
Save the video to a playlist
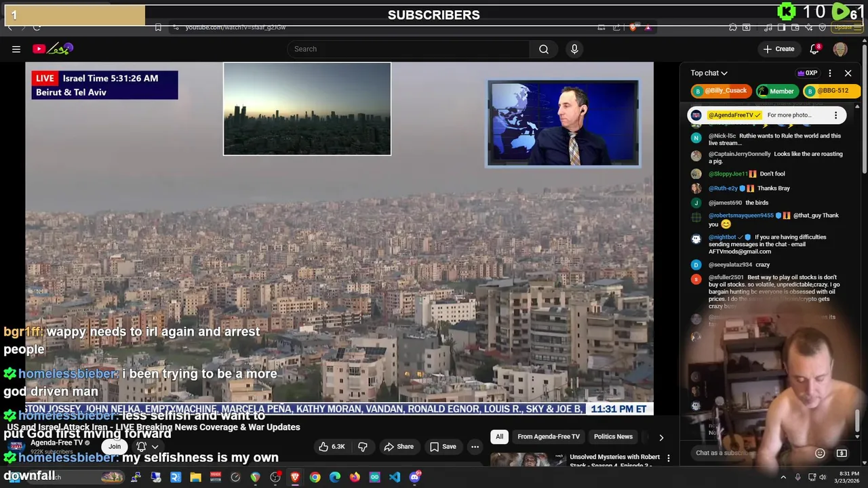coord(442,447)
